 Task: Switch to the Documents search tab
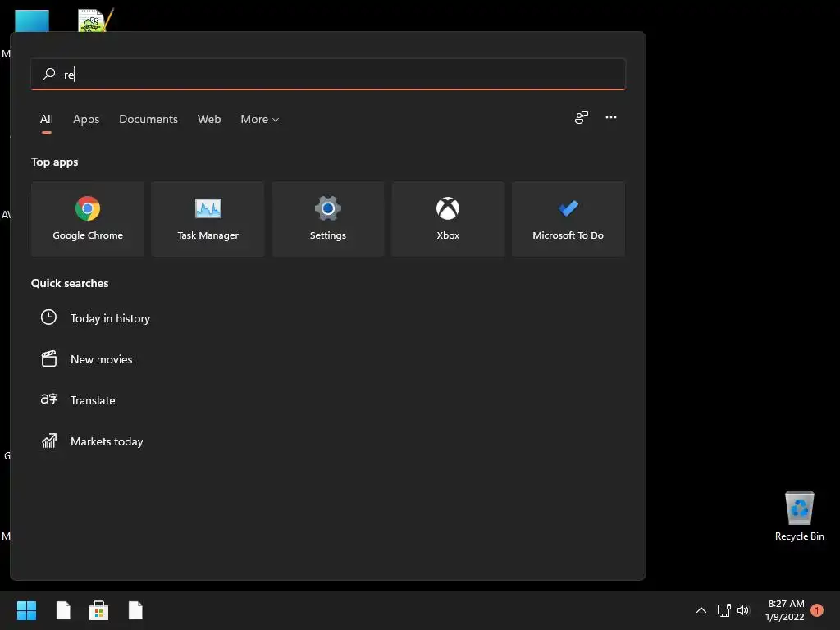pyautogui.click(x=148, y=120)
